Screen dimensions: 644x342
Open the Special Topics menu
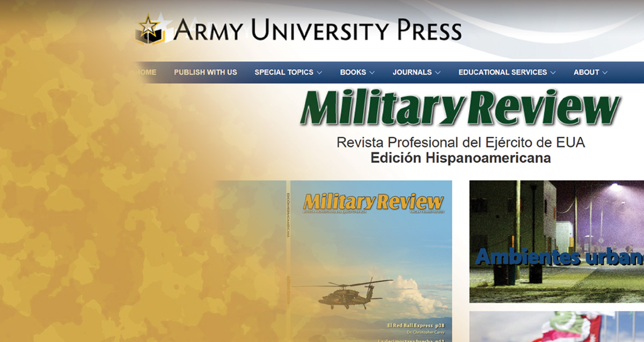point(284,72)
